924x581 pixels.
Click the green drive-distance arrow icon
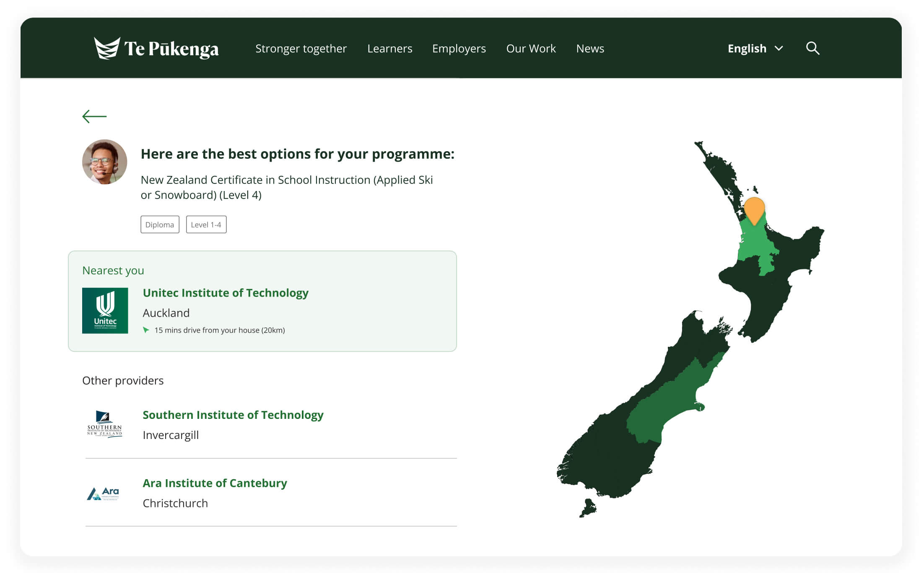tap(146, 330)
